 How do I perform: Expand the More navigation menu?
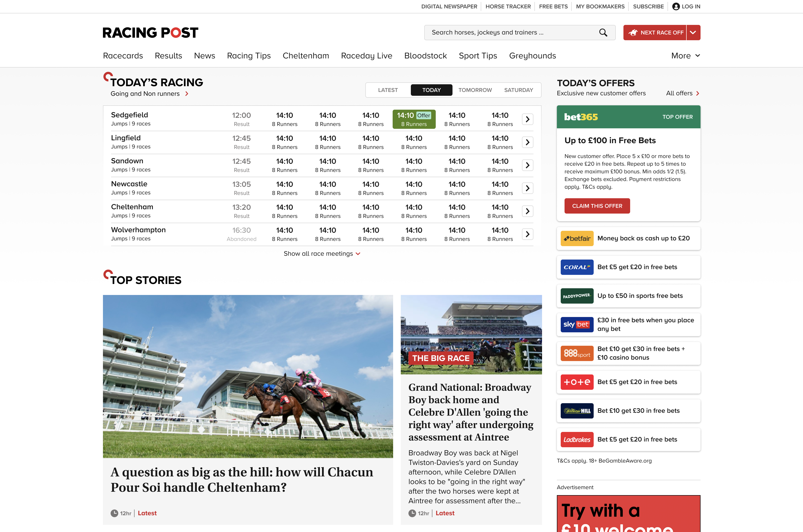pyautogui.click(x=685, y=56)
